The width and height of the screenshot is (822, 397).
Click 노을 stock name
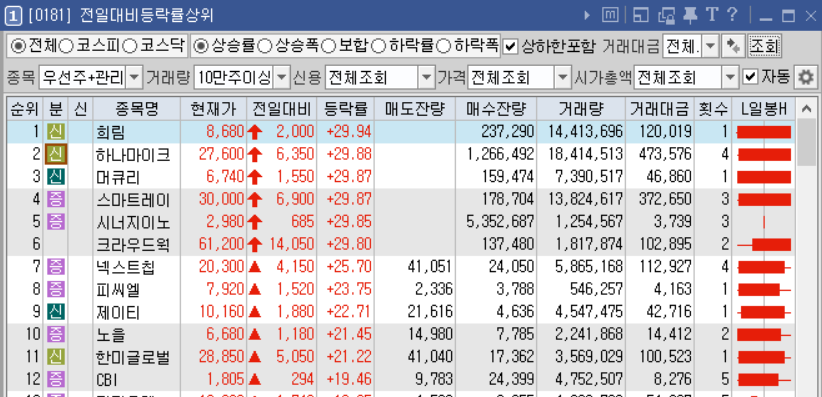coord(111,335)
